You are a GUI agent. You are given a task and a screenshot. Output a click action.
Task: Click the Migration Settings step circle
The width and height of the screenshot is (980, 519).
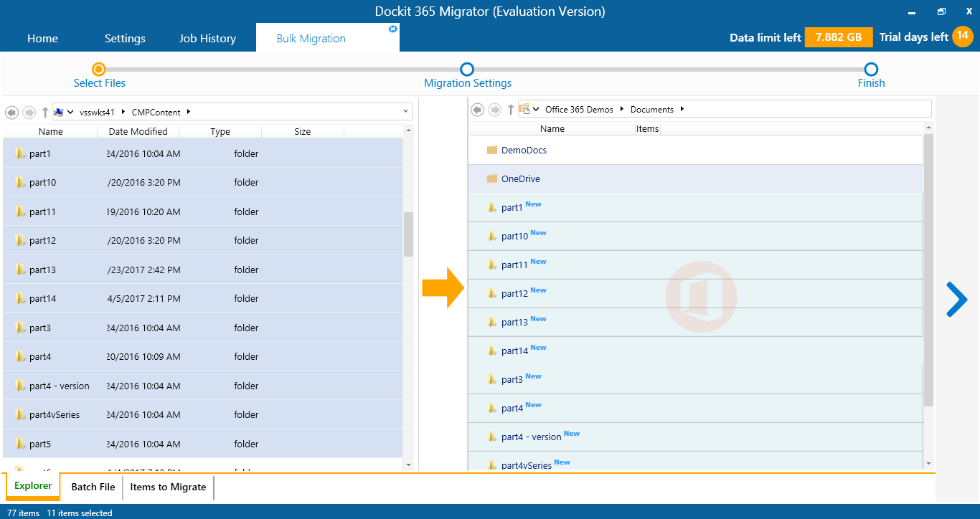(467, 69)
